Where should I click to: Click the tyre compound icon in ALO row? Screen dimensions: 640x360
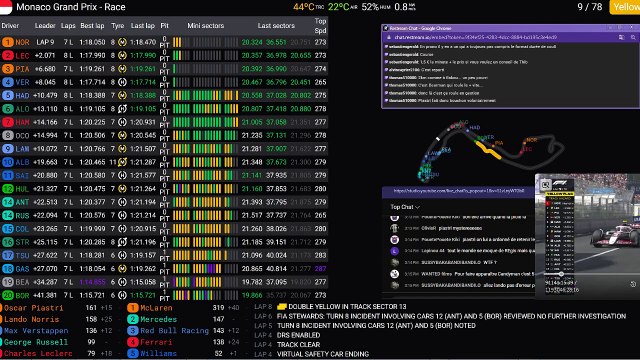(x=122, y=109)
